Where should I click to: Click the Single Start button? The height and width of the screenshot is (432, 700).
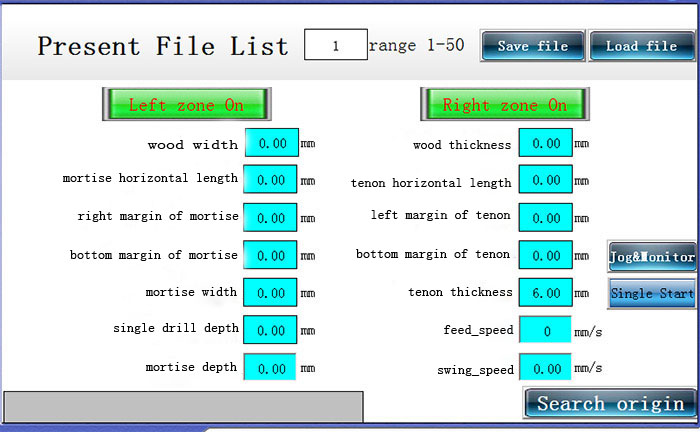(x=652, y=293)
